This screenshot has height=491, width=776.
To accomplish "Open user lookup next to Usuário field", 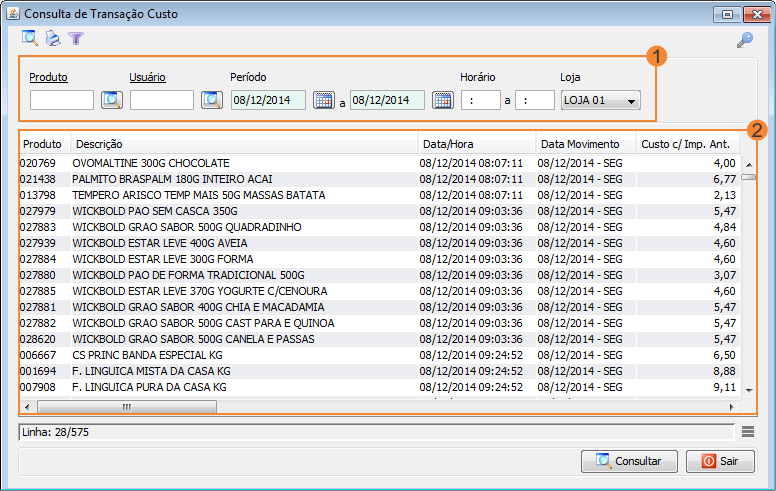I will (x=211, y=100).
